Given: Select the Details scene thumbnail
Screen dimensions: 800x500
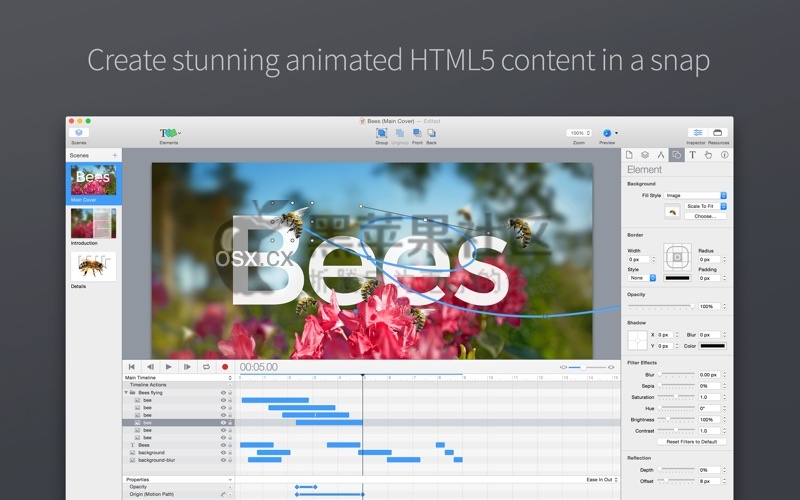Looking at the screenshot, I should (x=93, y=266).
